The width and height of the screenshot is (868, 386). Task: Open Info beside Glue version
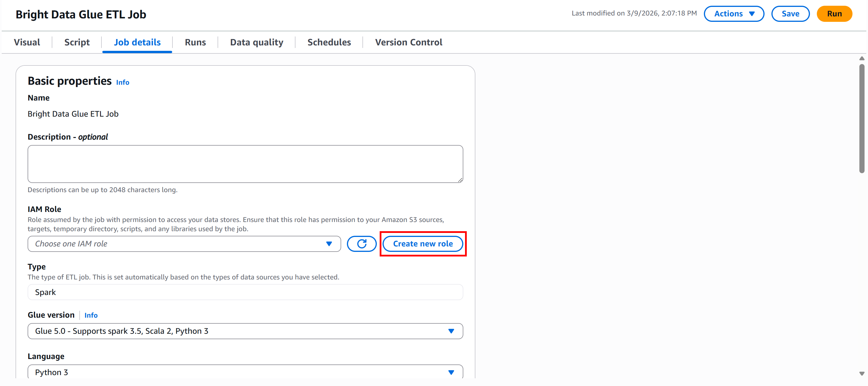[x=91, y=315]
